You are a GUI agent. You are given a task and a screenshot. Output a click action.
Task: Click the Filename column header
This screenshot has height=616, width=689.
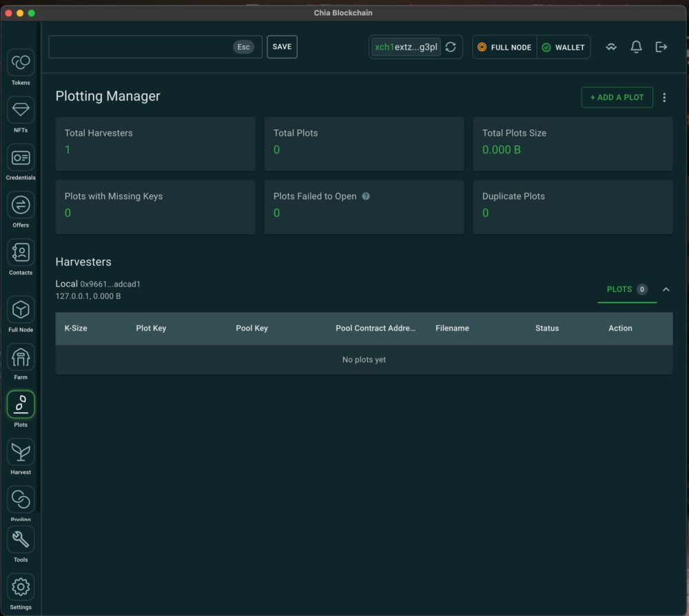point(452,328)
